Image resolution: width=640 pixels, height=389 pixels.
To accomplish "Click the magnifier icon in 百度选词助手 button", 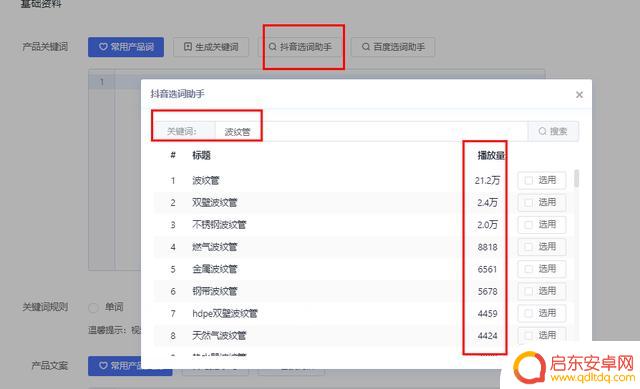I will coord(366,47).
